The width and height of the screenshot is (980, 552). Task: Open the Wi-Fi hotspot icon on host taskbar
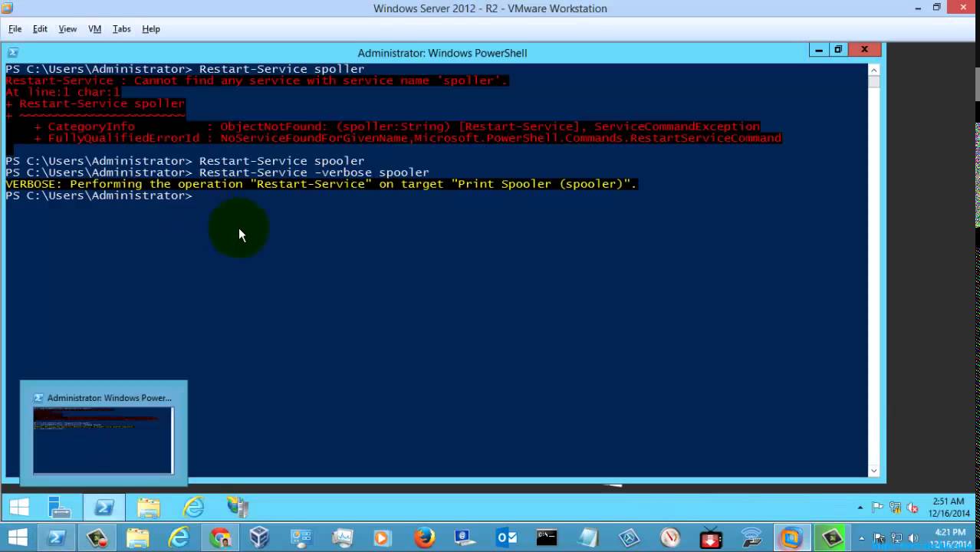pyautogui.click(x=751, y=538)
